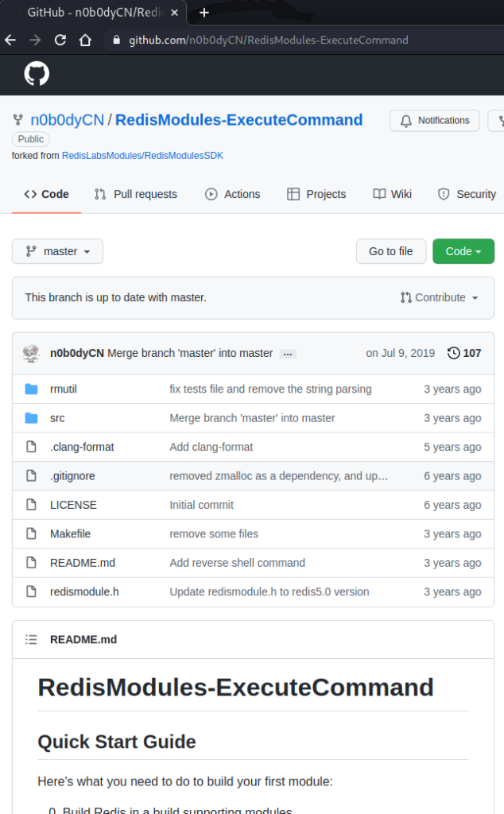
Task: Open the .gitignore file
Action: tap(72, 476)
